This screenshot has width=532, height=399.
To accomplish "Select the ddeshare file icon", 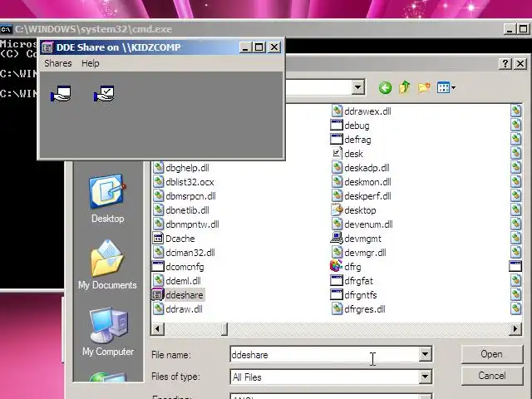I will (x=158, y=295).
